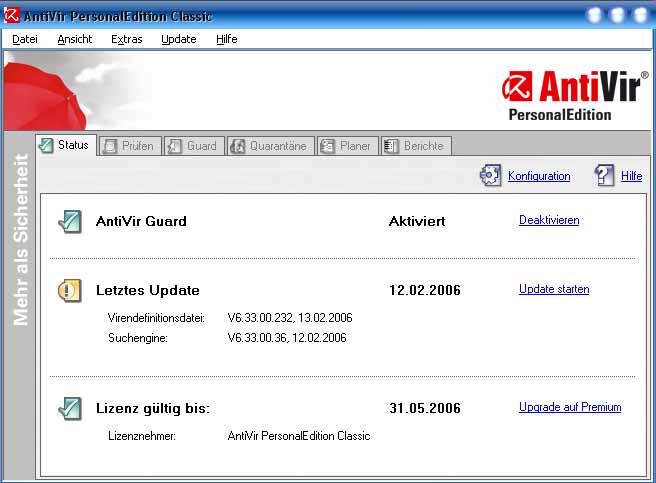Click the AntiVir Guard checkmark status icon
Viewport: 656px width, 483px height.
coord(70,221)
